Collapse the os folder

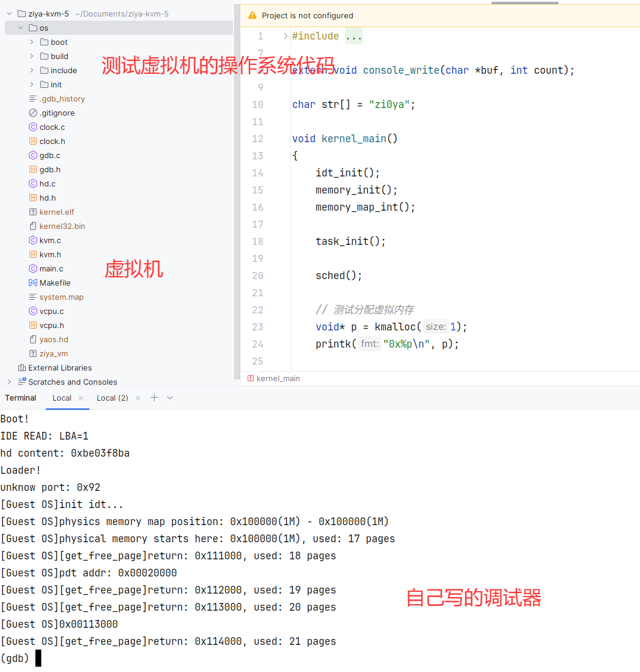[x=21, y=28]
